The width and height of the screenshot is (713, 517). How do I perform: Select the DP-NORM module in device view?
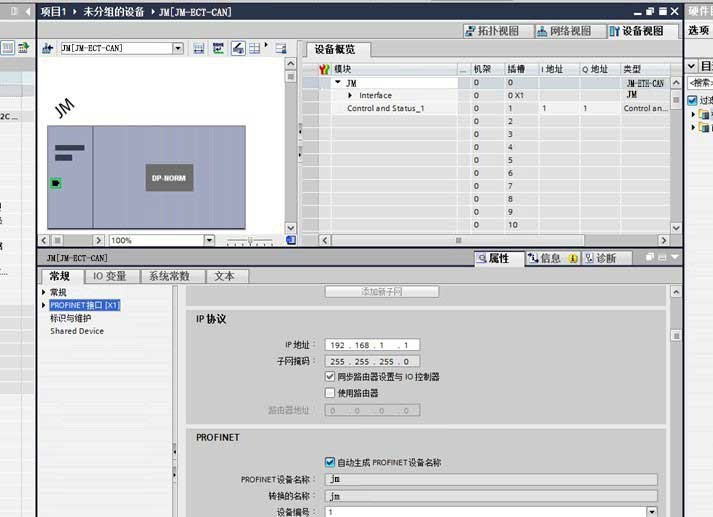(x=168, y=178)
